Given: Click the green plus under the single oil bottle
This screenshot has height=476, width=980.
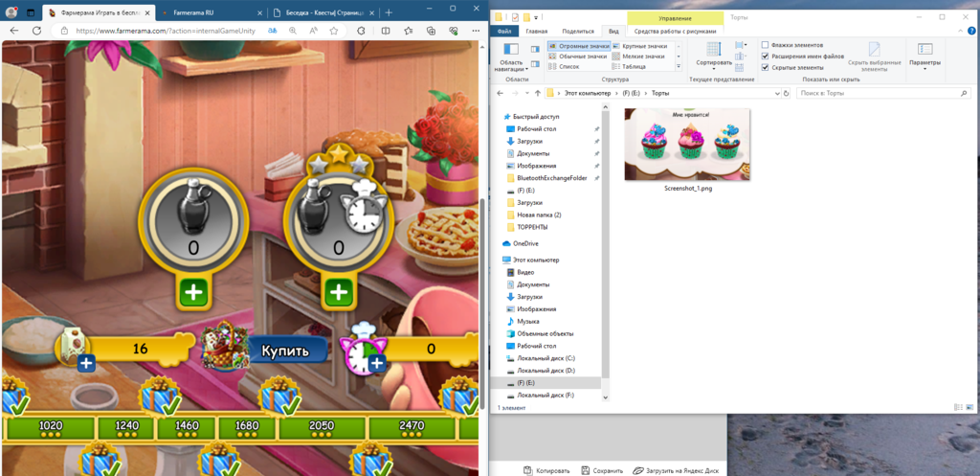Looking at the screenshot, I should tap(193, 293).
